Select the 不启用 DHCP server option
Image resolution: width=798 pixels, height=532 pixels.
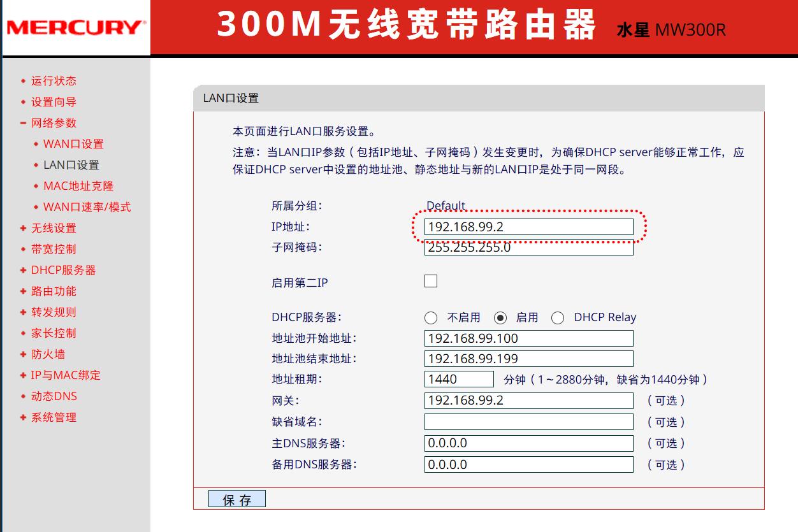click(431, 317)
